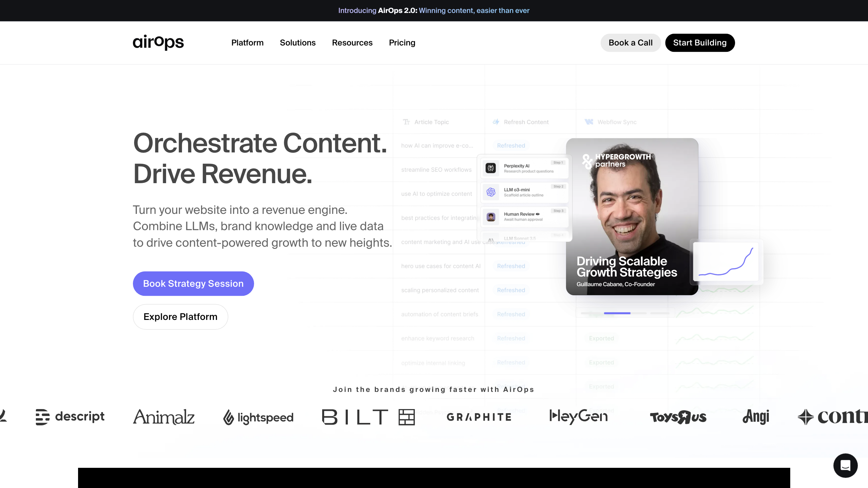Open the AirOps 2.0 announcement banner

click(x=434, y=11)
